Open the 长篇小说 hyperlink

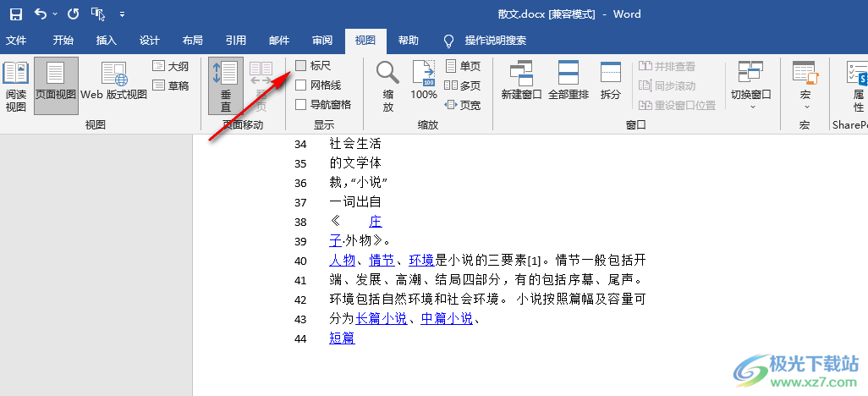[x=382, y=318]
